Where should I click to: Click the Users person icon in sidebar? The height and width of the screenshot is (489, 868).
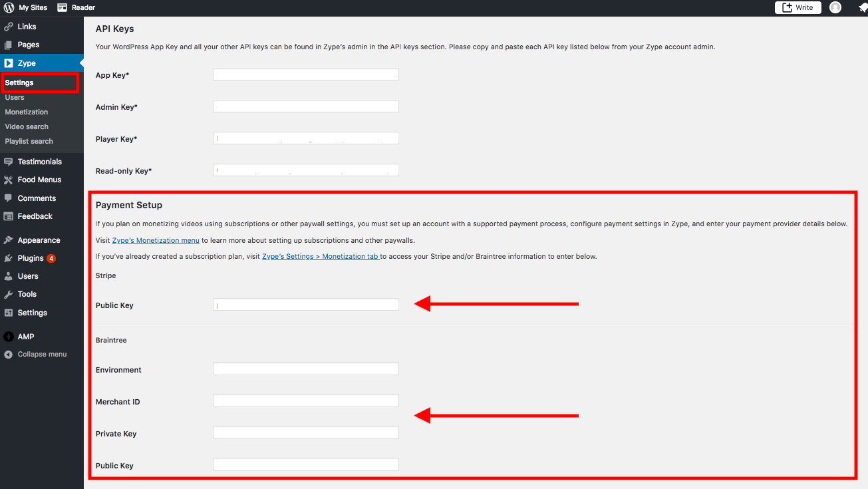click(x=8, y=276)
